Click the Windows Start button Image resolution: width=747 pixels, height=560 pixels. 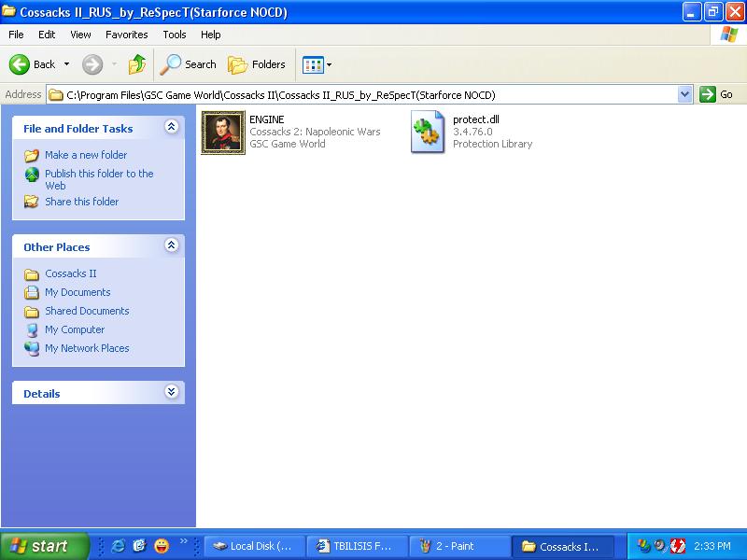pos(44,546)
